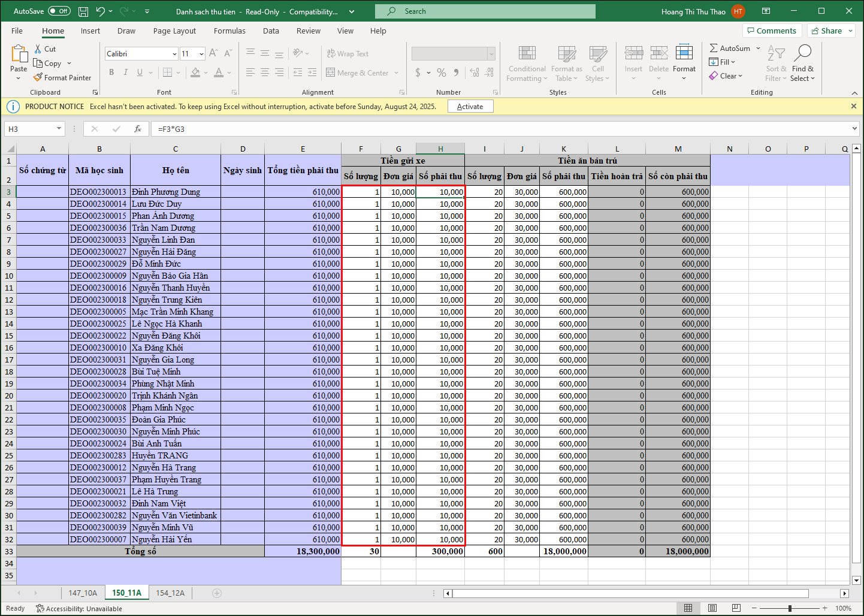This screenshot has width=864, height=616.
Task: Click the Comments button
Action: (771, 31)
